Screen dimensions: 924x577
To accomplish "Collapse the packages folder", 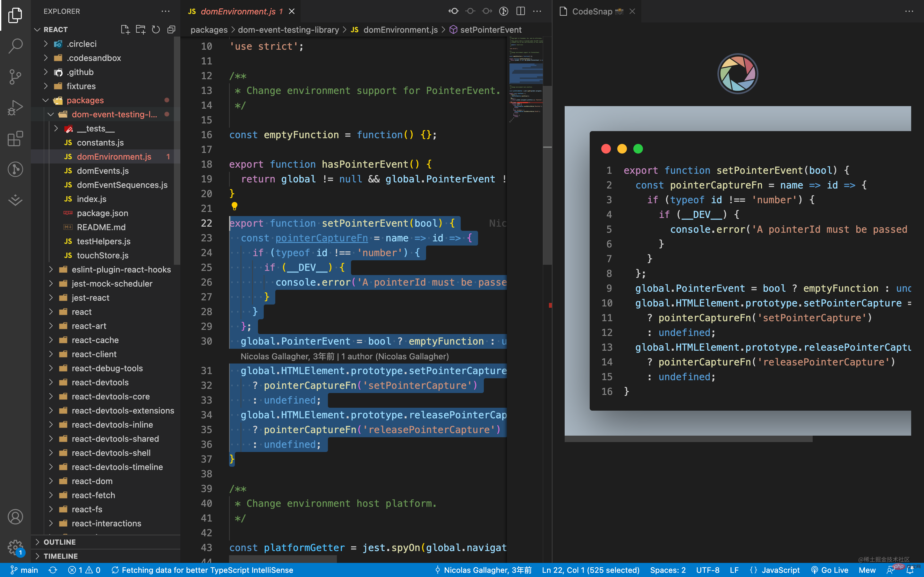I will pyautogui.click(x=46, y=100).
